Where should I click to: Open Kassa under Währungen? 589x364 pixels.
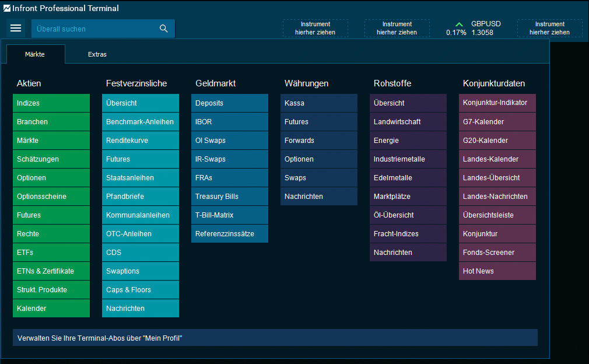[319, 103]
